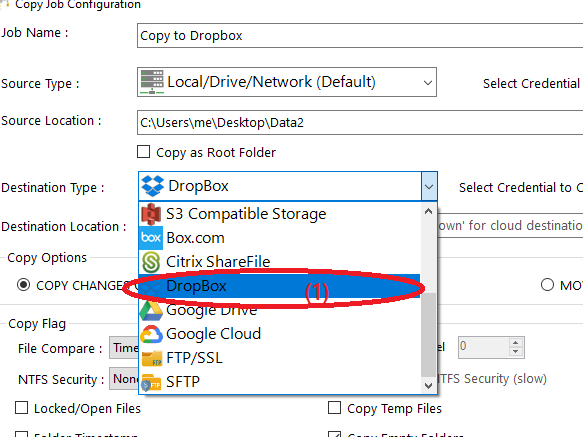Click the Destination Location input field

[510, 225]
